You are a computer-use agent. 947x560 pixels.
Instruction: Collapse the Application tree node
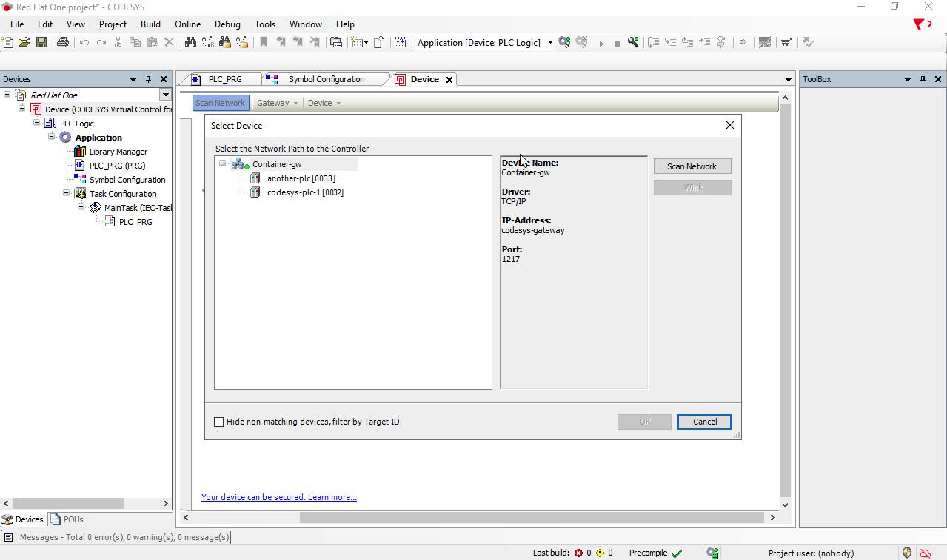[x=52, y=137]
